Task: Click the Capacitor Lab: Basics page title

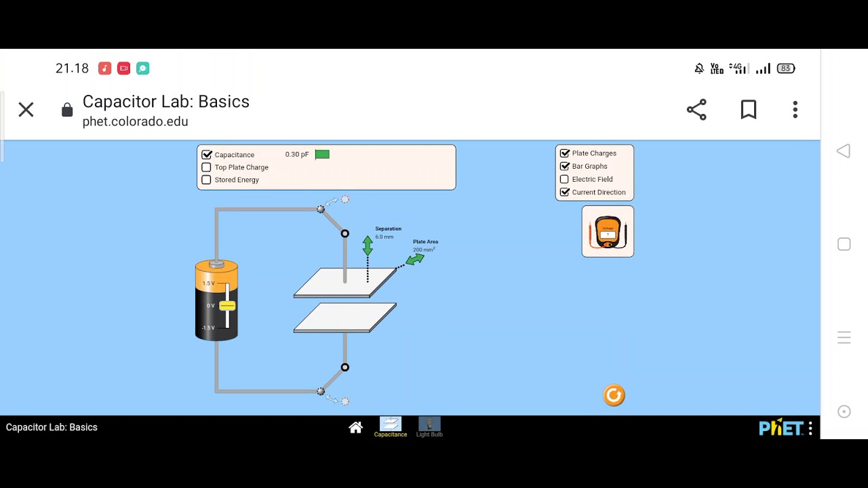Action: pos(166,102)
